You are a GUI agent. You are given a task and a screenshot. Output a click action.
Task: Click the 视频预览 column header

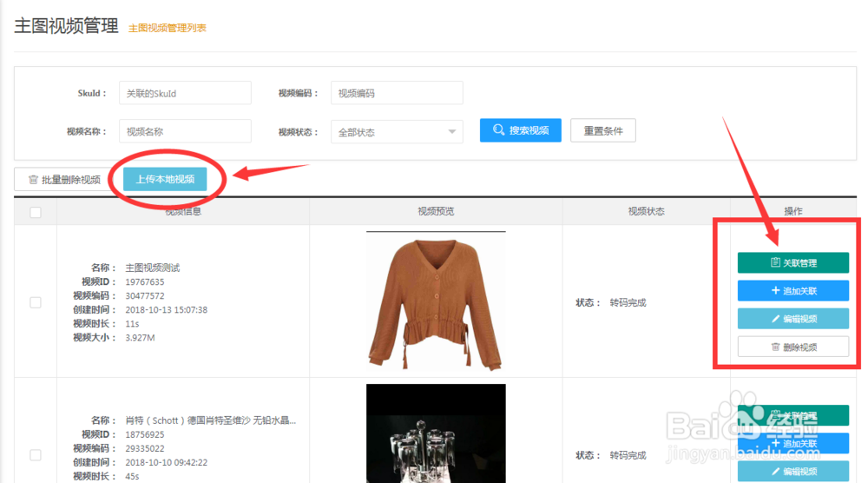(436, 211)
